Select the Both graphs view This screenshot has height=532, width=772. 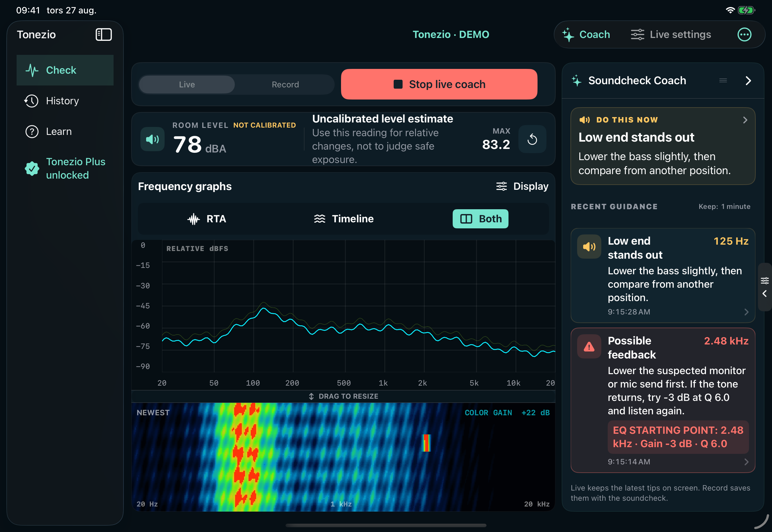[x=480, y=219]
